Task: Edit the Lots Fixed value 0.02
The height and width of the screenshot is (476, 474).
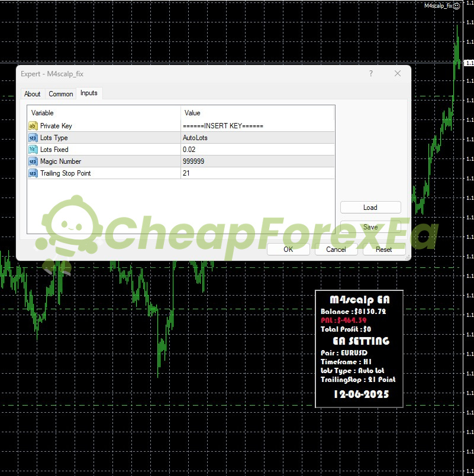Action: 257,150
